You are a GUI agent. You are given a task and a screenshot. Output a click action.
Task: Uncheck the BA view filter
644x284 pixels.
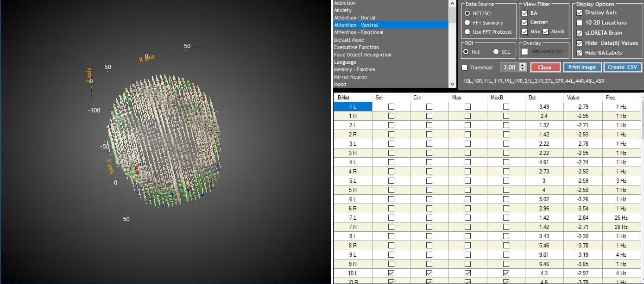click(525, 13)
